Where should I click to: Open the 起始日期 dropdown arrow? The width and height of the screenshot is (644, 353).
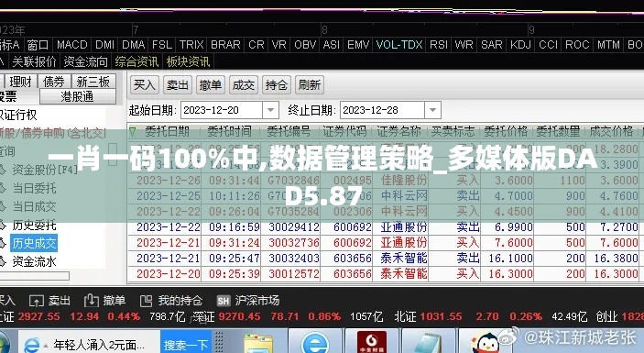coord(270,110)
